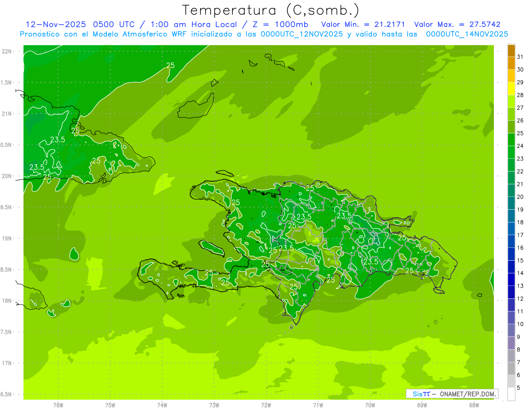This screenshot has width=532, height=411.
Task: Click the teal legend swatch between 19 and 20
Action: [511, 204]
